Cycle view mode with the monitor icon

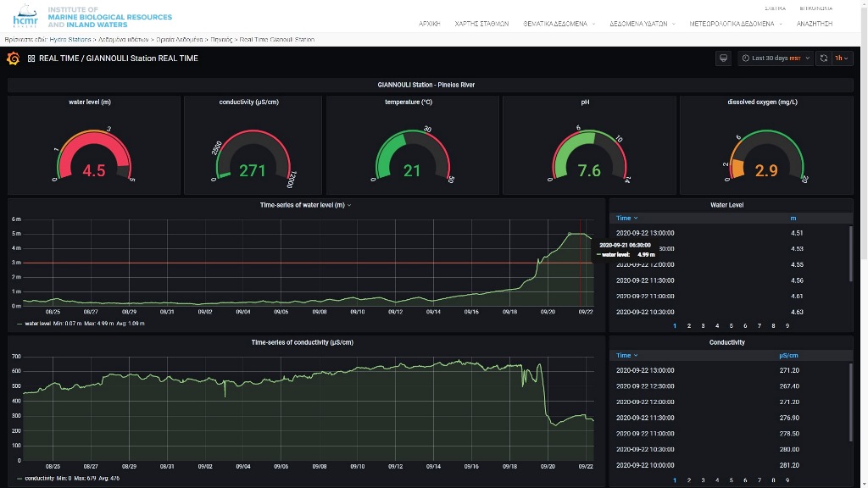click(x=723, y=58)
